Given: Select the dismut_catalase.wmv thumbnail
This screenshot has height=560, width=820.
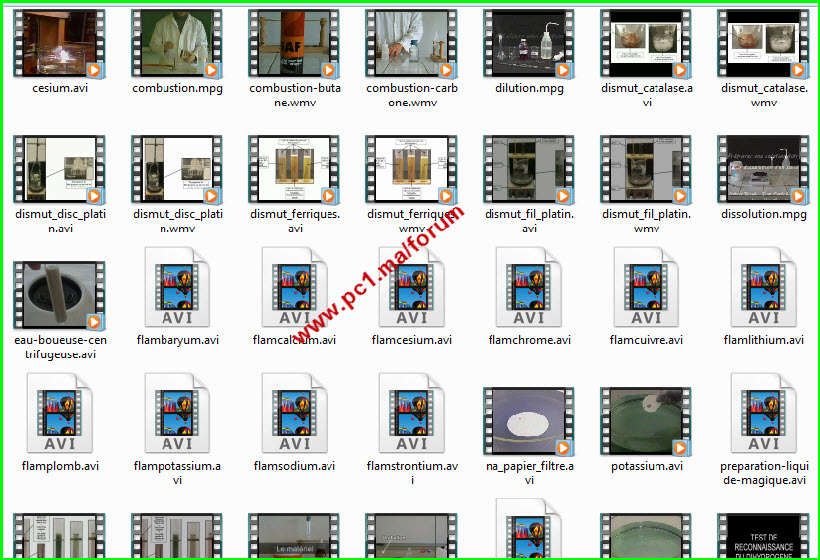Looking at the screenshot, I should [x=763, y=43].
